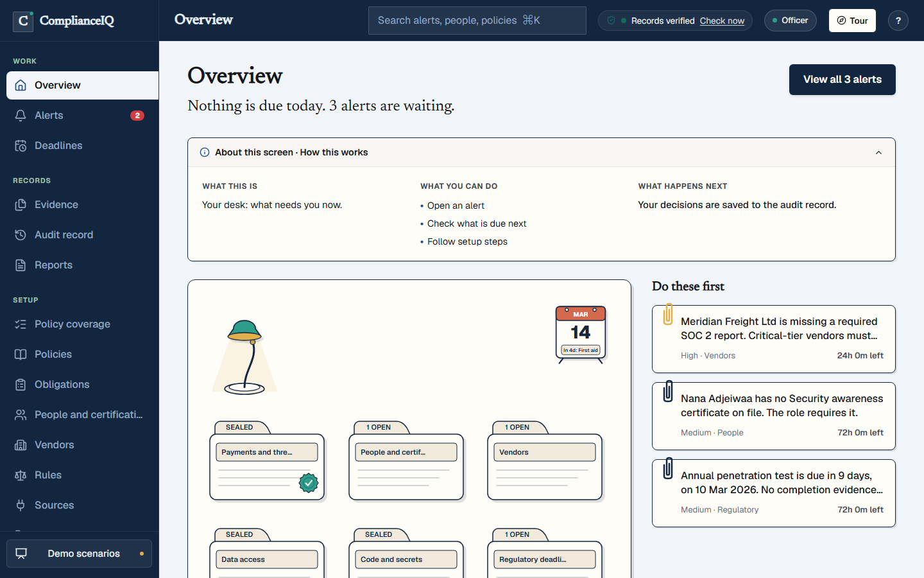Image resolution: width=924 pixels, height=578 pixels.
Task: Click the red alerts count badge
Action: pyautogui.click(x=137, y=116)
